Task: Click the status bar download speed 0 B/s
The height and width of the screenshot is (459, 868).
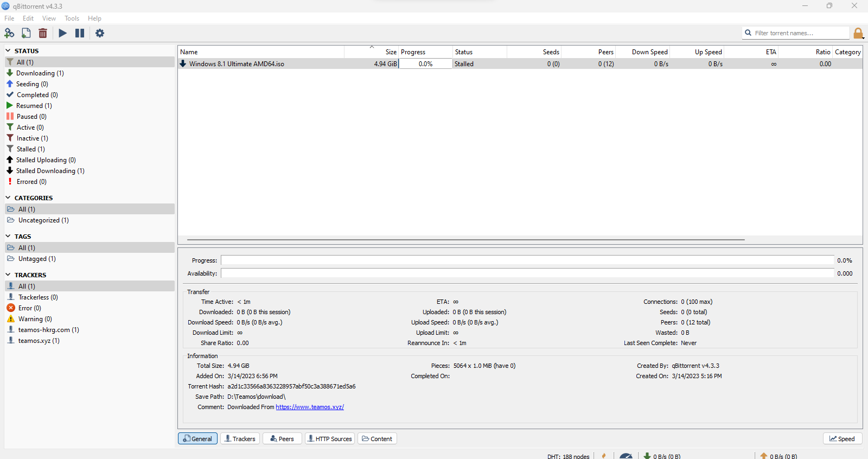Action: (x=662, y=456)
